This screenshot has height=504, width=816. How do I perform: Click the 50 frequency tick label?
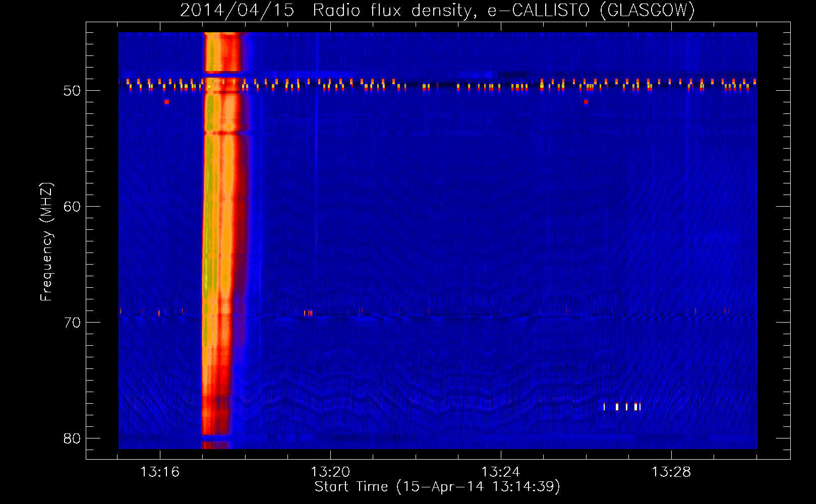click(x=72, y=91)
